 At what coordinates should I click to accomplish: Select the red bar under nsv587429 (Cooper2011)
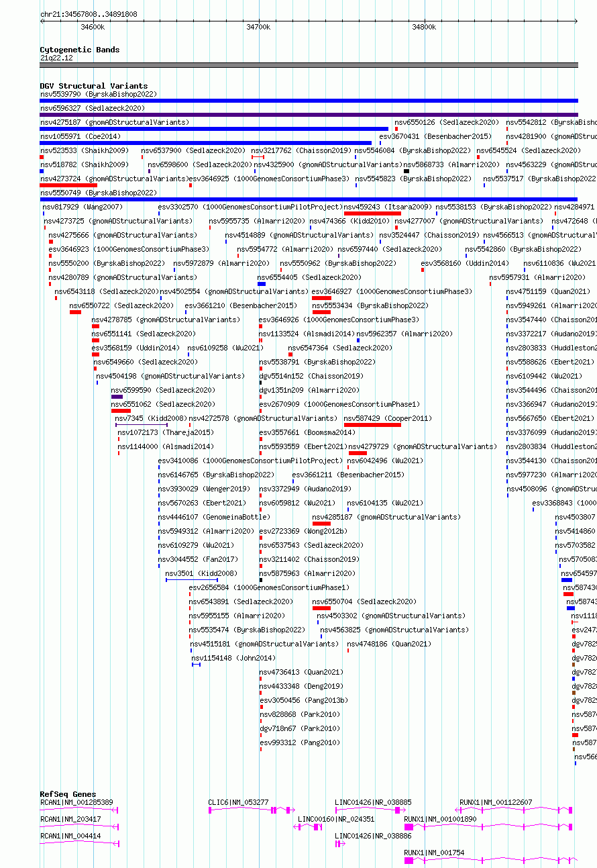(x=372, y=425)
